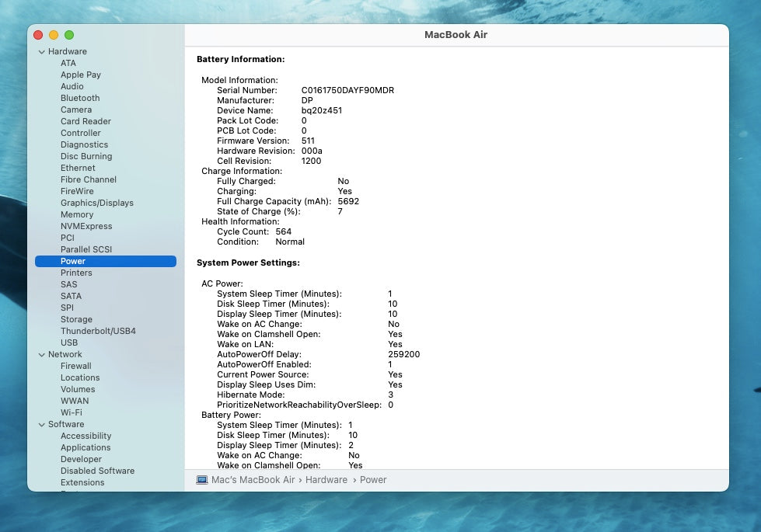Select Wi-Fi under Network
This screenshot has width=761, height=532.
point(72,412)
